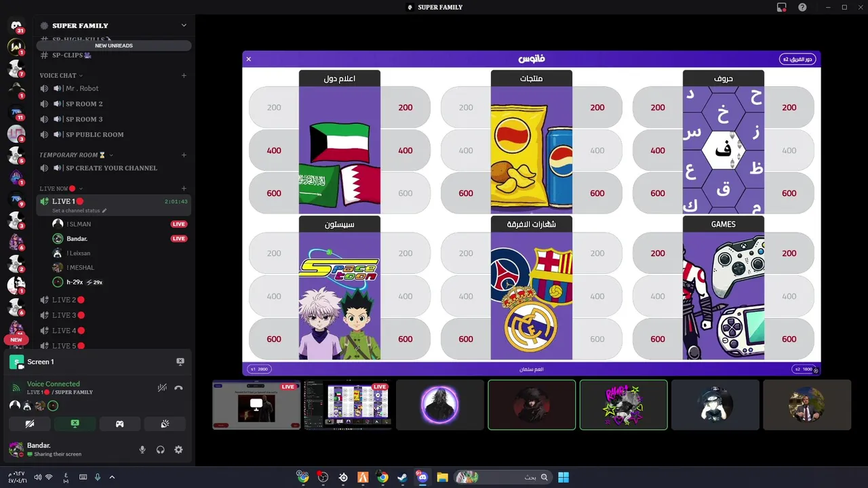This screenshot has height=488, width=868.
Task: Open Discord home direct messages icon
Action: 16,26
